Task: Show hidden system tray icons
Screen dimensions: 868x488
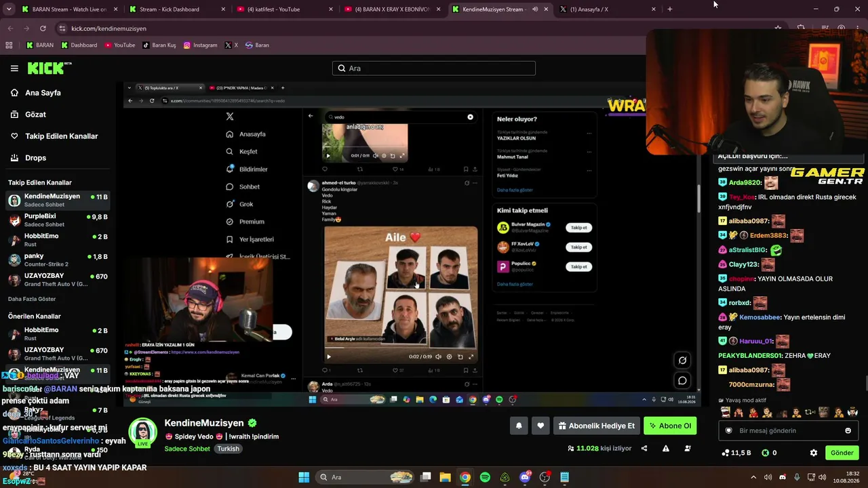Action: pos(753,477)
